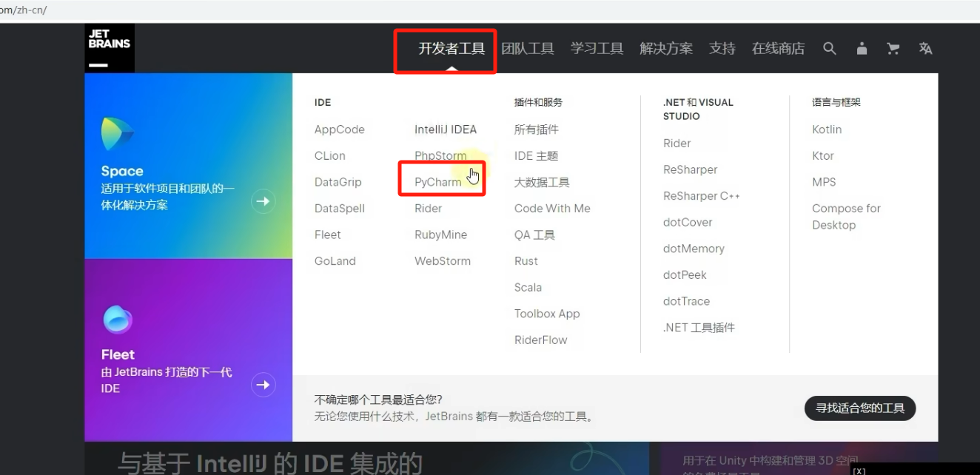
Task: Open the 学习工具 menu
Action: (x=597, y=49)
